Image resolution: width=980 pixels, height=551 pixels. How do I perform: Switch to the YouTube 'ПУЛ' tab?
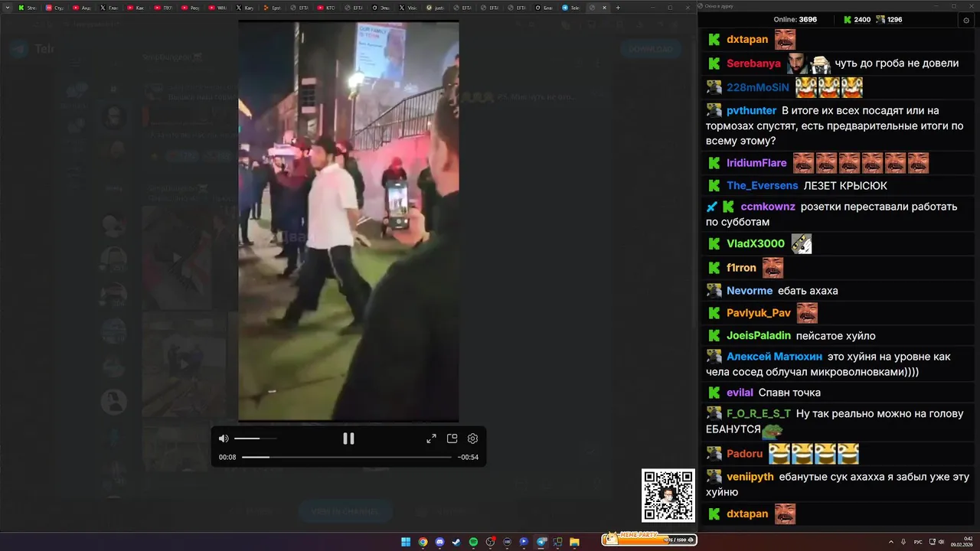pos(165,8)
